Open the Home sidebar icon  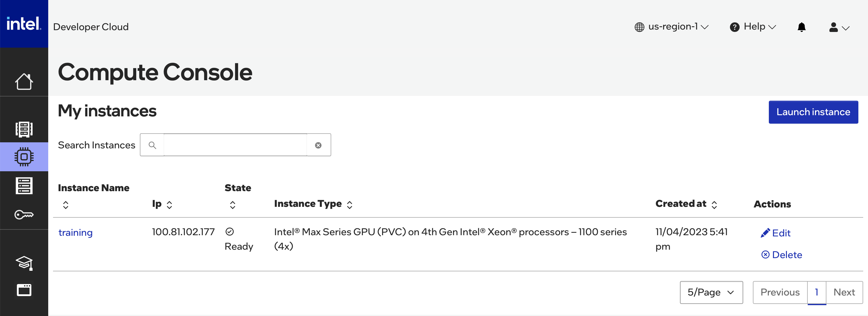(24, 82)
